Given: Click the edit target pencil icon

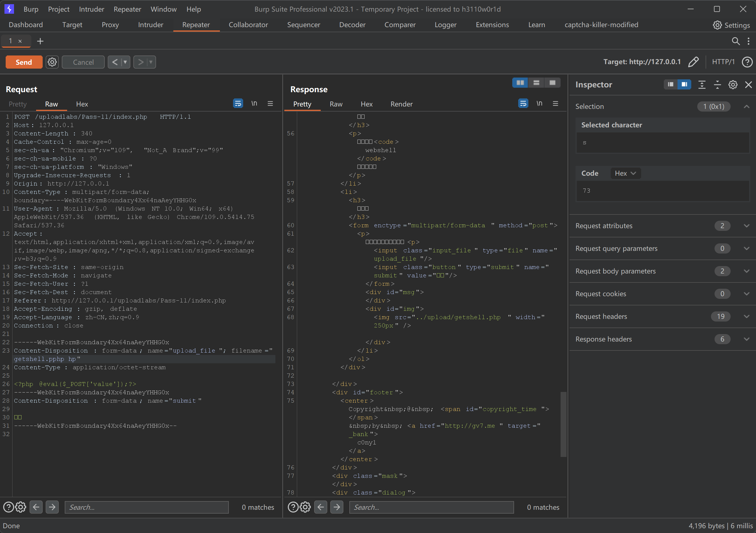Looking at the screenshot, I should (693, 62).
